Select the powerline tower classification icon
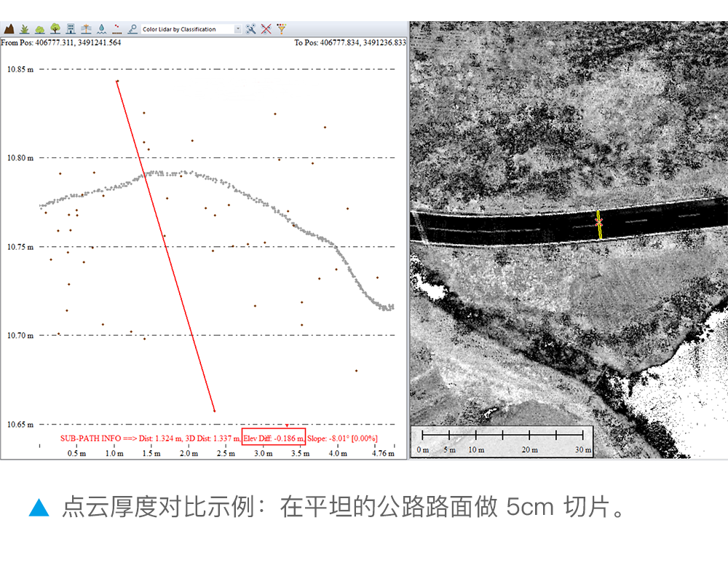This screenshot has width=728, height=563. [86, 29]
